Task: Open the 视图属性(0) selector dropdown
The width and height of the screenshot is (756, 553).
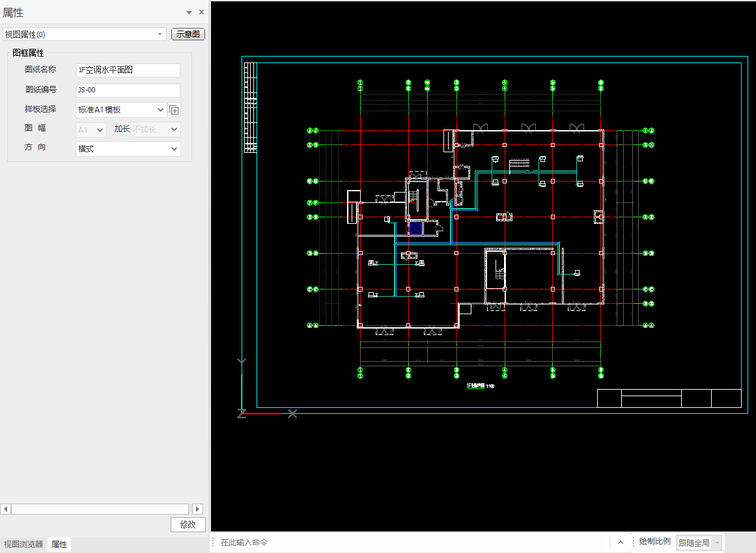Action: 160,34
